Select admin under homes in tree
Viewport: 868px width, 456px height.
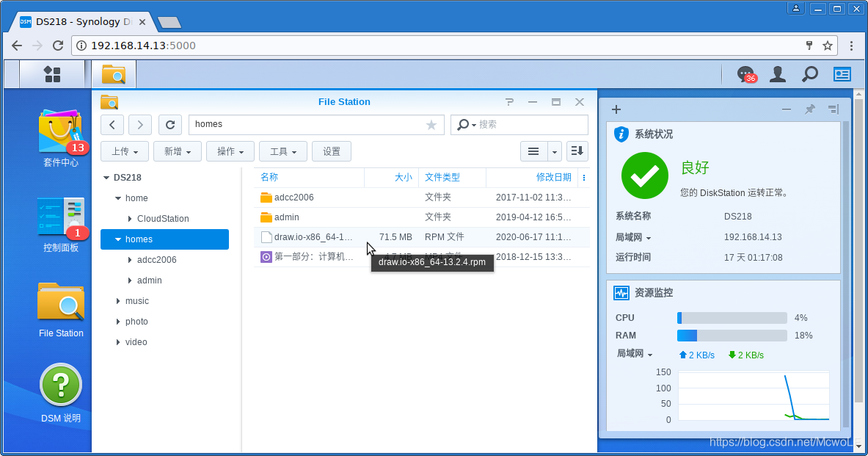pyautogui.click(x=150, y=281)
